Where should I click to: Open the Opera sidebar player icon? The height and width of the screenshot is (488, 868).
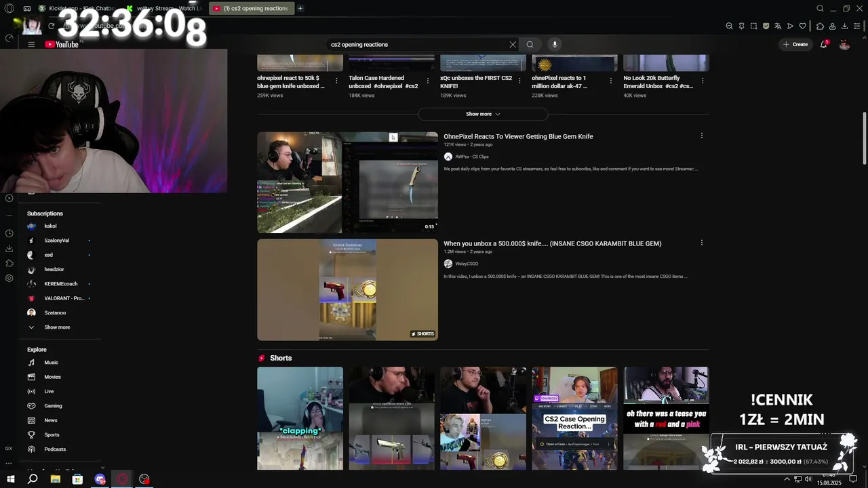(9, 198)
